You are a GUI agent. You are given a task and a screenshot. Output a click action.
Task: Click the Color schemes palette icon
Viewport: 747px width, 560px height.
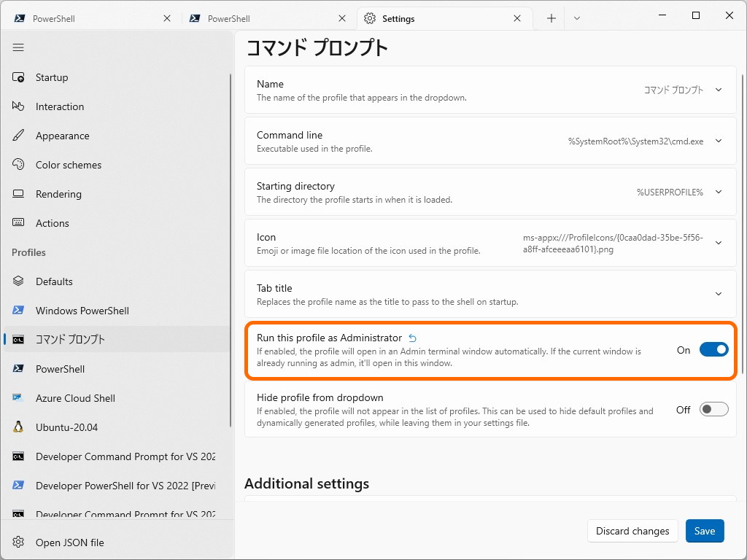(18, 165)
